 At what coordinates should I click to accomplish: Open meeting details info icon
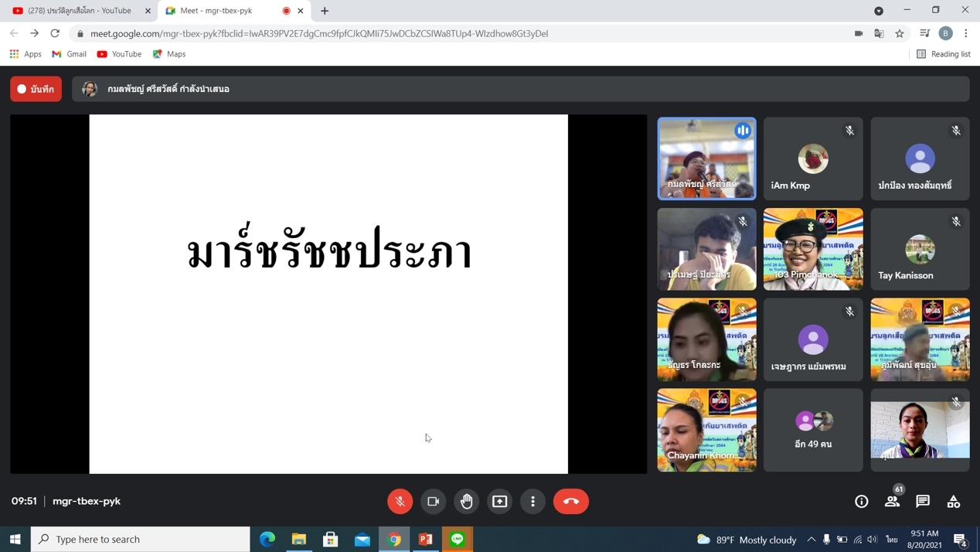pyautogui.click(x=861, y=501)
